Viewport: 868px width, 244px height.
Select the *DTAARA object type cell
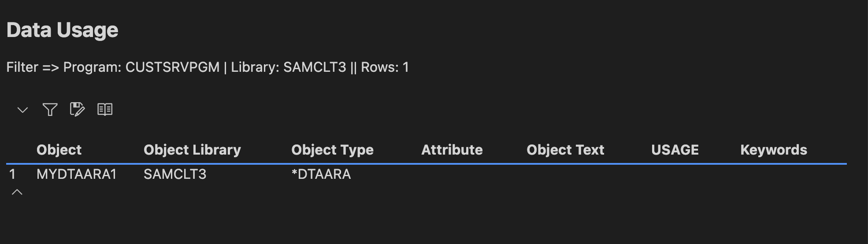[x=321, y=174]
